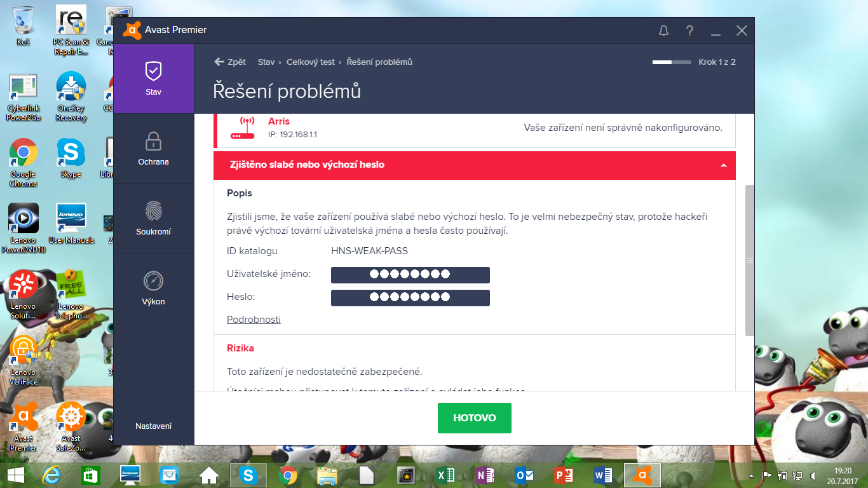Click the IP: 192.168.1.1 text
The width and height of the screenshot is (868, 488).
pos(292,135)
